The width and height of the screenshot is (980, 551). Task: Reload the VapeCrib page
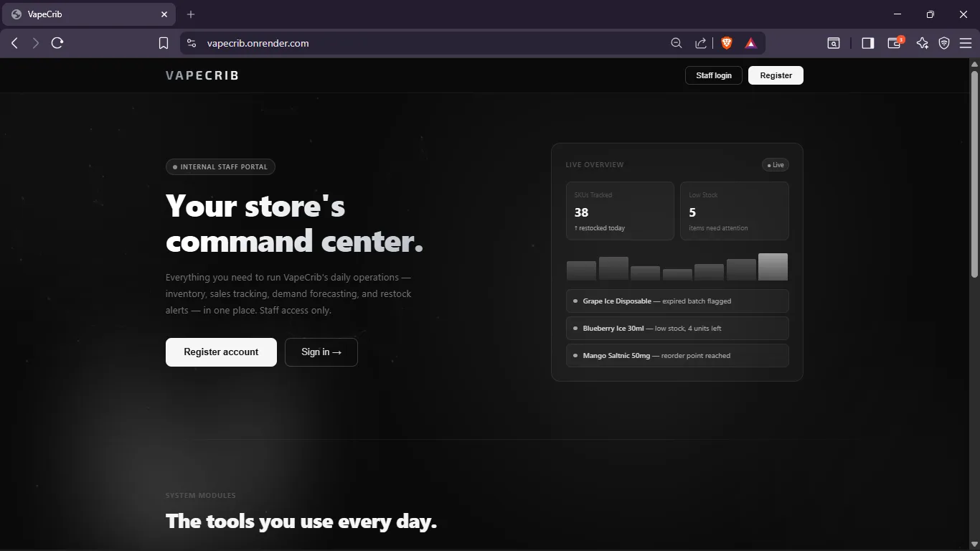point(57,43)
